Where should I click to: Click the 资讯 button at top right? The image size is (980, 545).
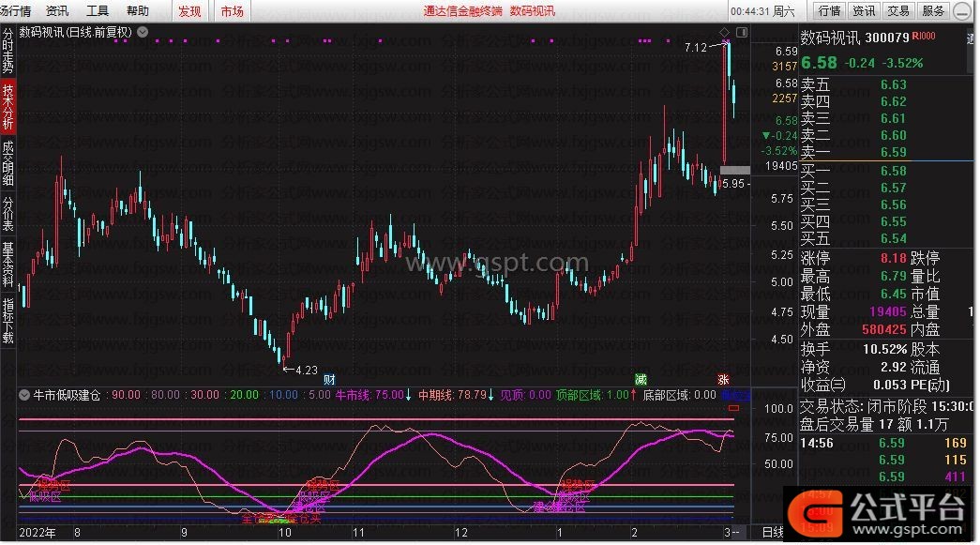tap(864, 10)
